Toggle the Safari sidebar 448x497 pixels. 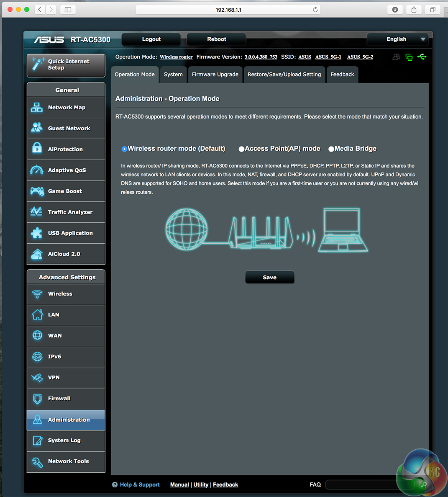tap(68, 10)
